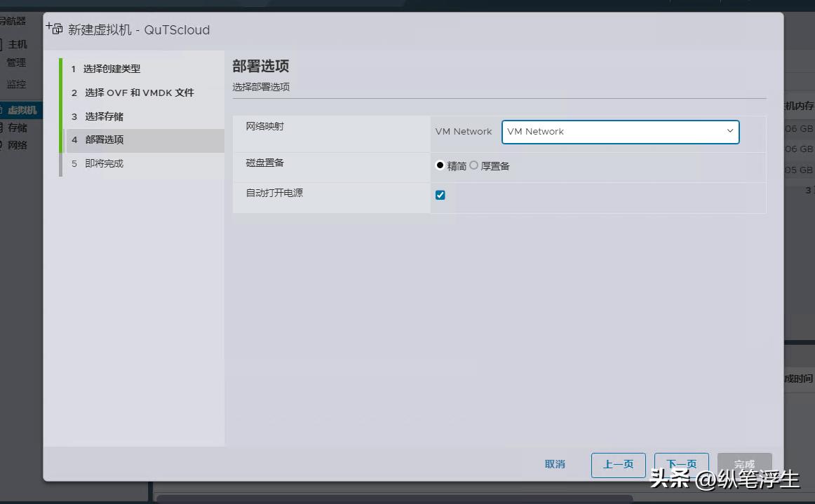Viewport: 815px width, 504px height.
Task: Click the 主机 icon in the navigator
Action: tap(18, 44)
